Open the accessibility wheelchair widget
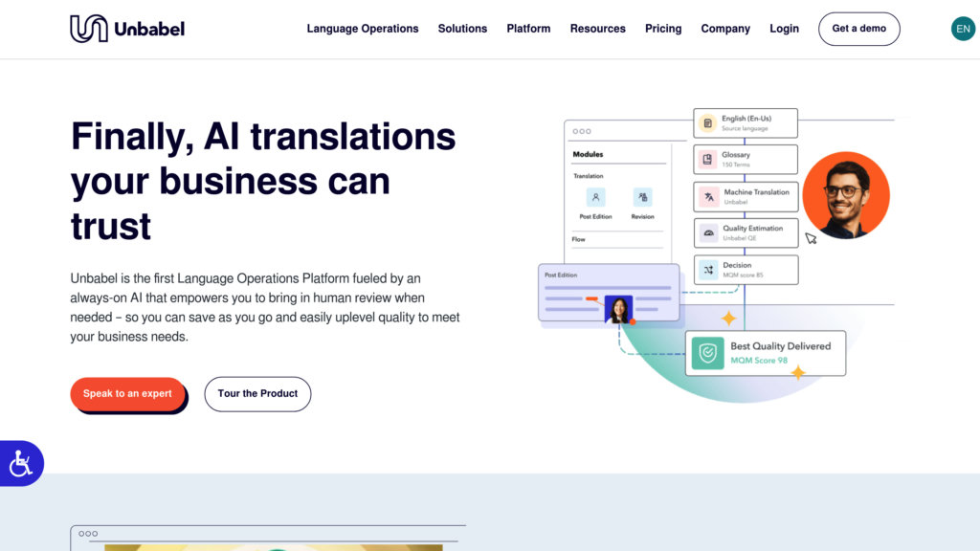Viewport: 980px width, 551px height. tap(21, 464)
